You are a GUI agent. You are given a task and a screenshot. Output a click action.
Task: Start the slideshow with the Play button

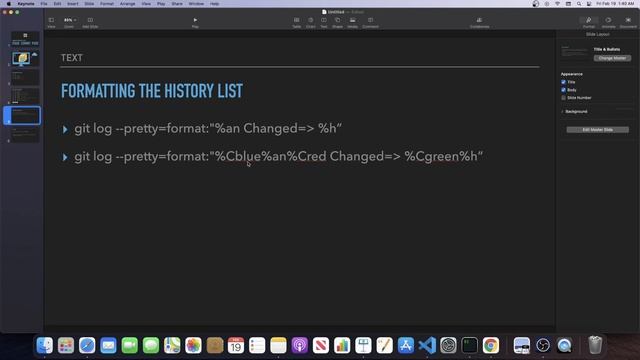pyautogui.click(x=195, y=22)
